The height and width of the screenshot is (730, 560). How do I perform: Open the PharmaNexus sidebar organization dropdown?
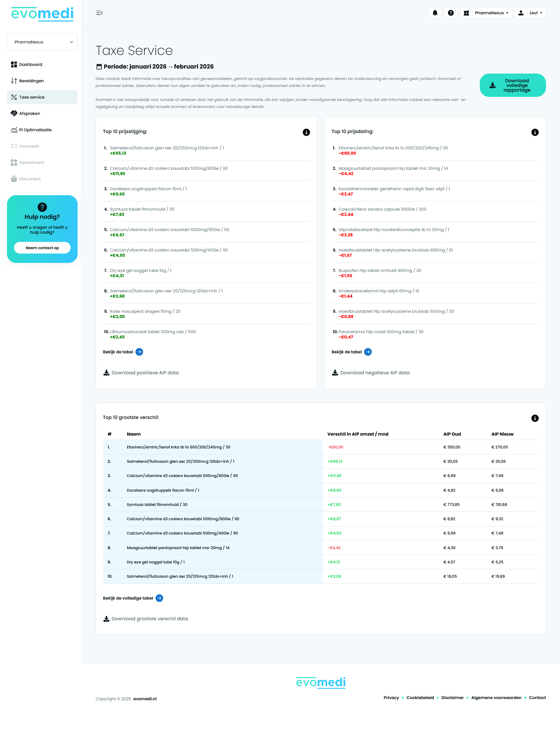point(42,42)
